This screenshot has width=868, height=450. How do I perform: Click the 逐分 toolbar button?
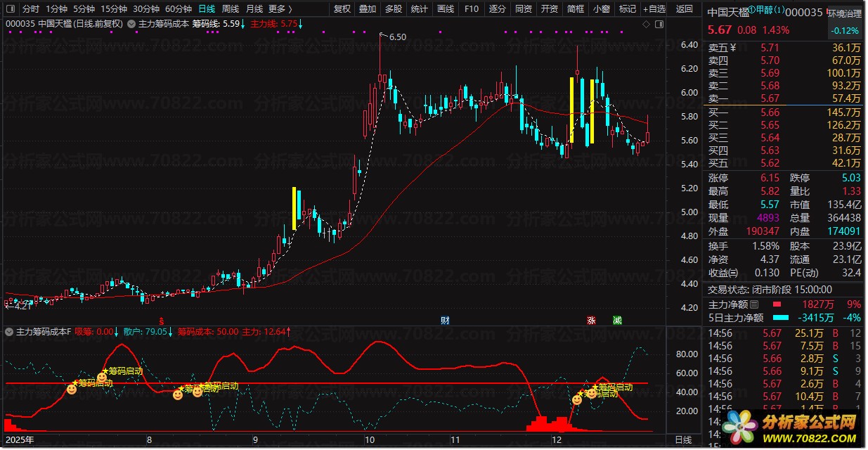pos(497,9)
